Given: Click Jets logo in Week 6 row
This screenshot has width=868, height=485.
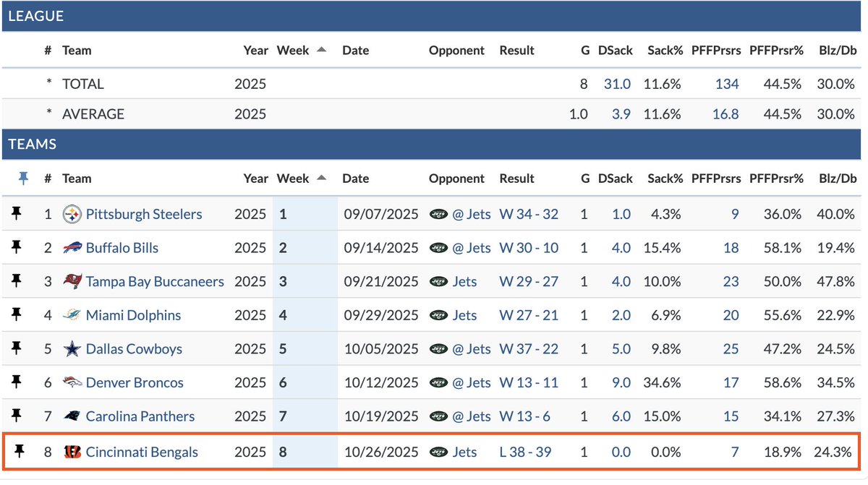Looking at the screenshot, I should click(438, 382).
